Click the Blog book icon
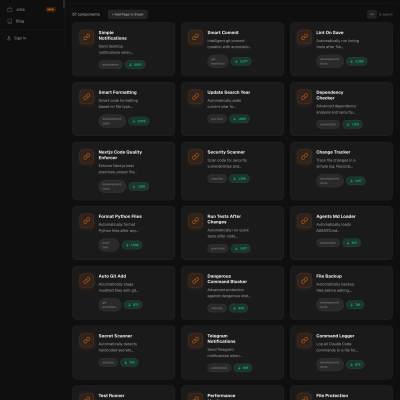 point(10,21)
